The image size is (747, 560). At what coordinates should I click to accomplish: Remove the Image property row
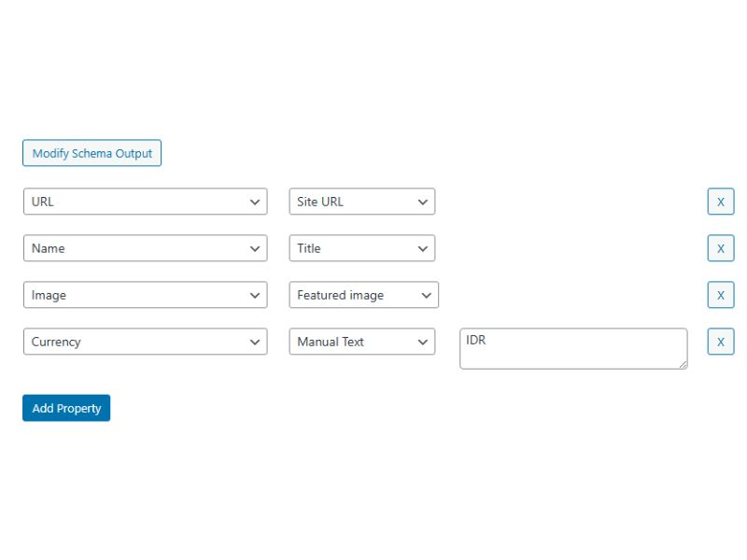720,295
